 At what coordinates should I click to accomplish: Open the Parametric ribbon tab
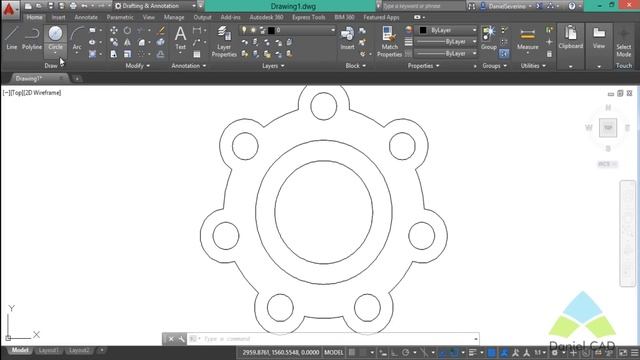pos(120,18)
